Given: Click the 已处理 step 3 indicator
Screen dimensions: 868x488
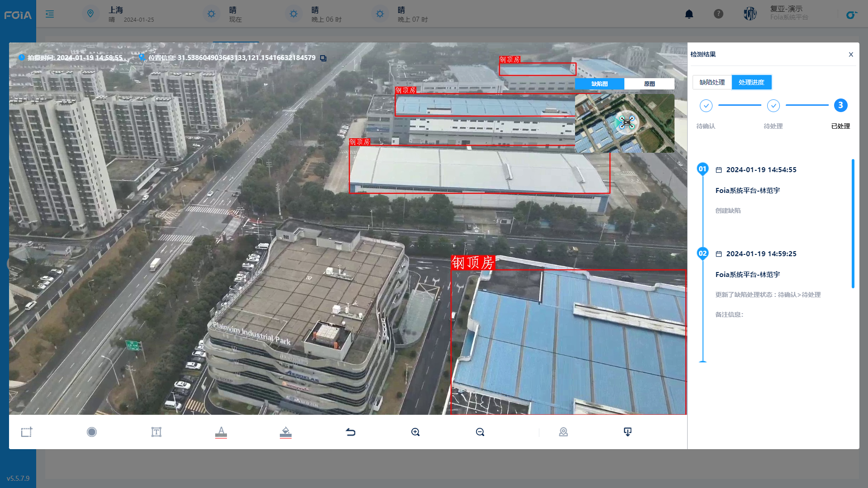Looking at the screenshot, I should pos(840,105).
